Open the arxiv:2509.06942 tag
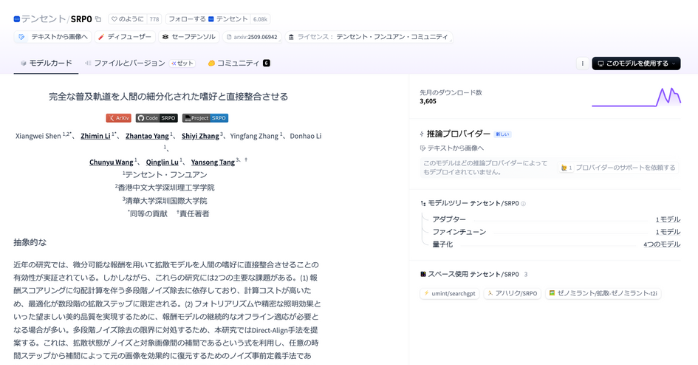 point(252,37)
